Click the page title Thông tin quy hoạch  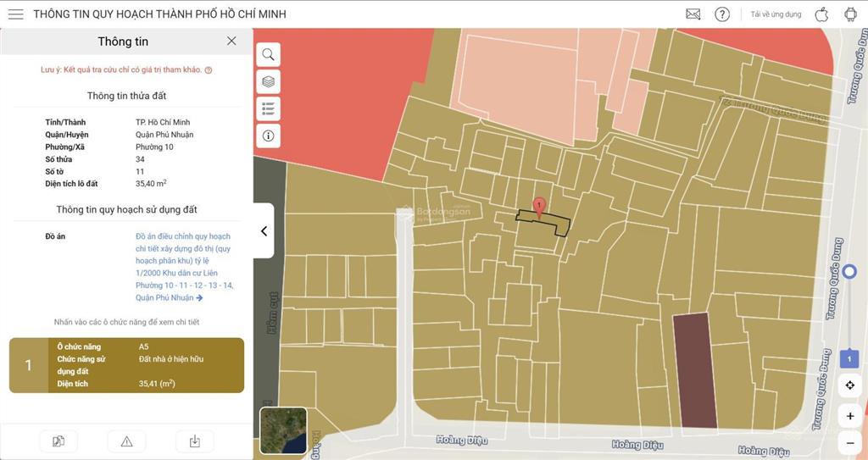159,14
